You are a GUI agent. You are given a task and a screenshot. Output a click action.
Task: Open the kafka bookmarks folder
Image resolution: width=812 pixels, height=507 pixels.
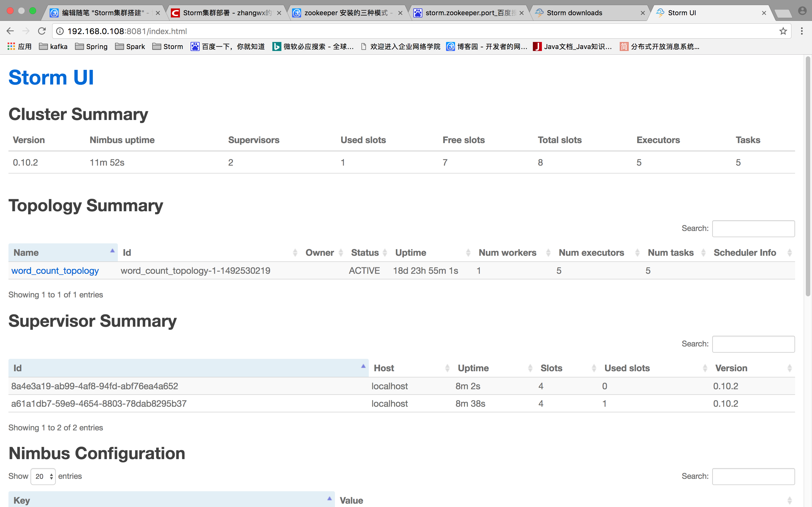(x=53, y=46)
